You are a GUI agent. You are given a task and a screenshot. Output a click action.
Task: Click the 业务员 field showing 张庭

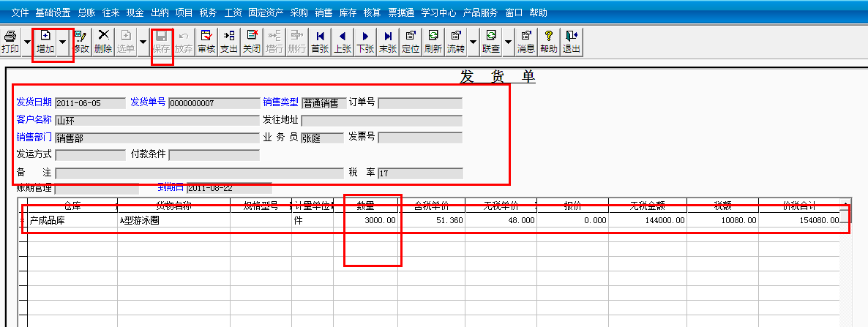coord(322,138)
